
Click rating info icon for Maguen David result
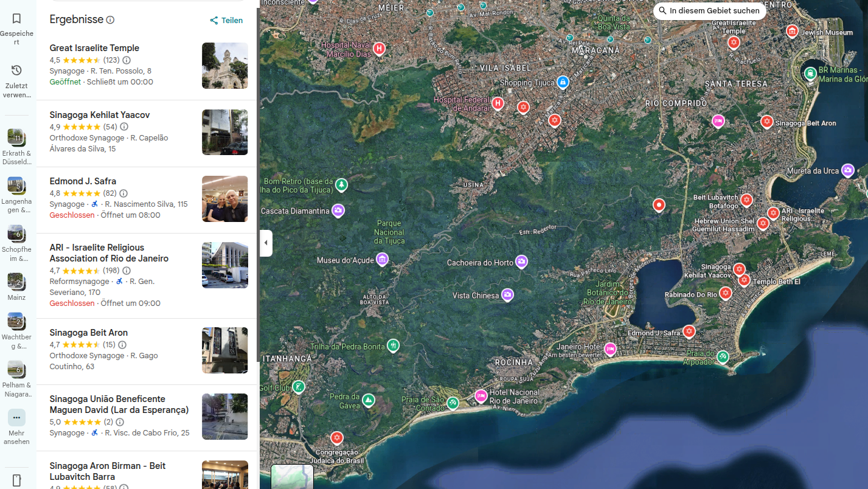(x=120, y=422)
